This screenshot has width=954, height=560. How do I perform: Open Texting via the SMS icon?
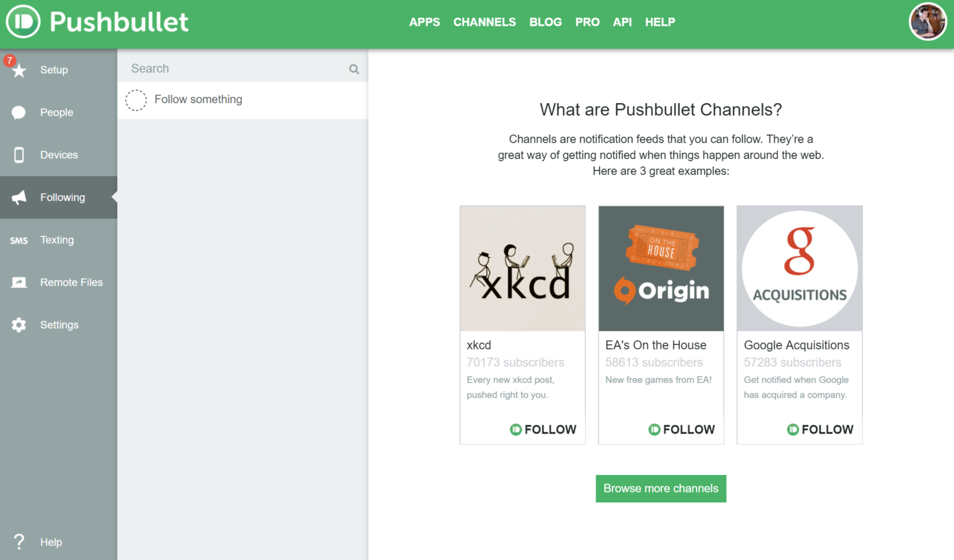tap(19, 240)
